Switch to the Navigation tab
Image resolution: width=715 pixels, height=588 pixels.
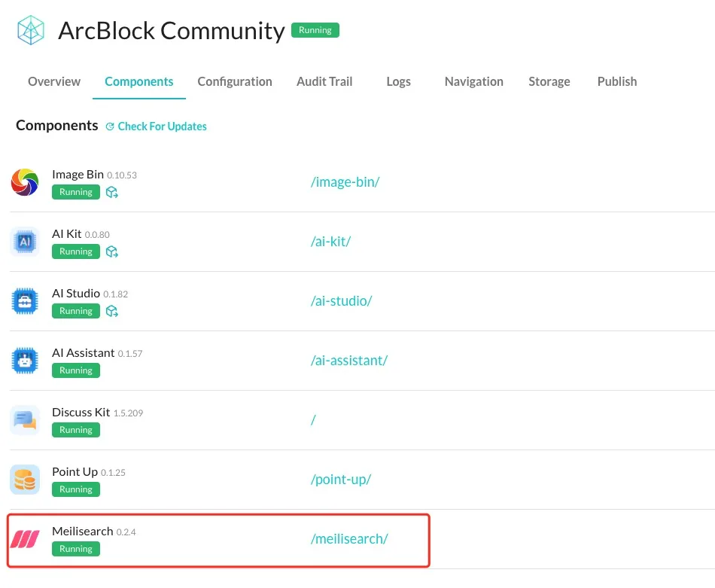(x=473, y=81)
